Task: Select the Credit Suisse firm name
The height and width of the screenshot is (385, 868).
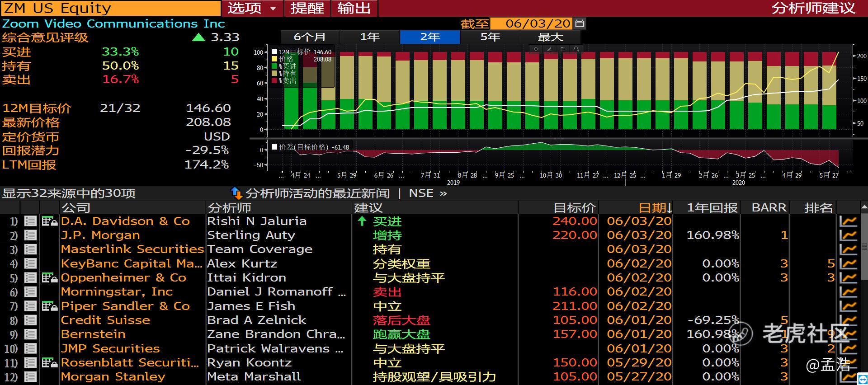Action: coord(105,320)
